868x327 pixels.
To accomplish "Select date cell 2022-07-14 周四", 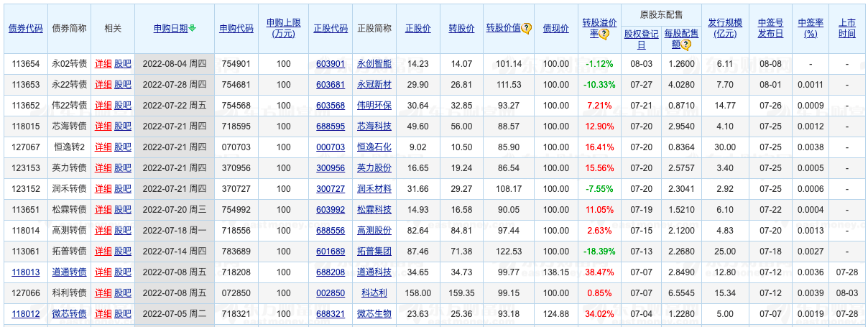I will [x=174, y=252].
